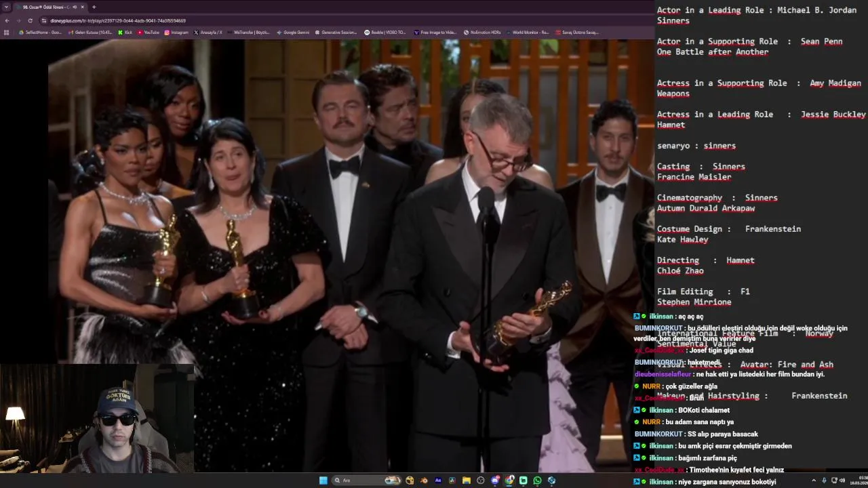
Task: Open File Explorer from the taskbar
Action: pyautogui.click(x=467, y=481)
